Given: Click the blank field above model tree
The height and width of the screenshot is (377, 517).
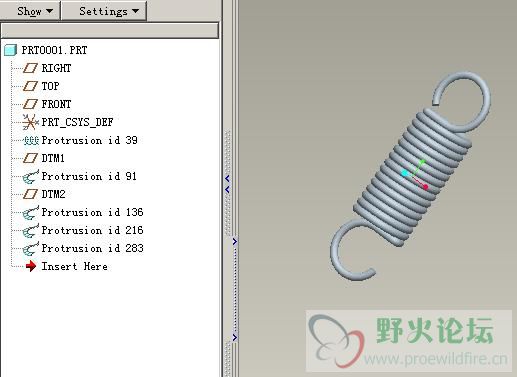Looking at the screenshot, I should point(110,31).
